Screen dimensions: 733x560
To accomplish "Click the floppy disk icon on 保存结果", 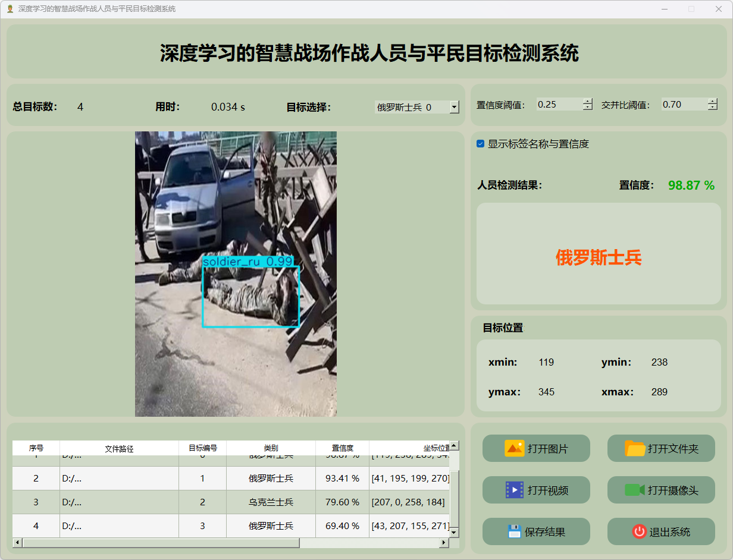I will point(514,531).
